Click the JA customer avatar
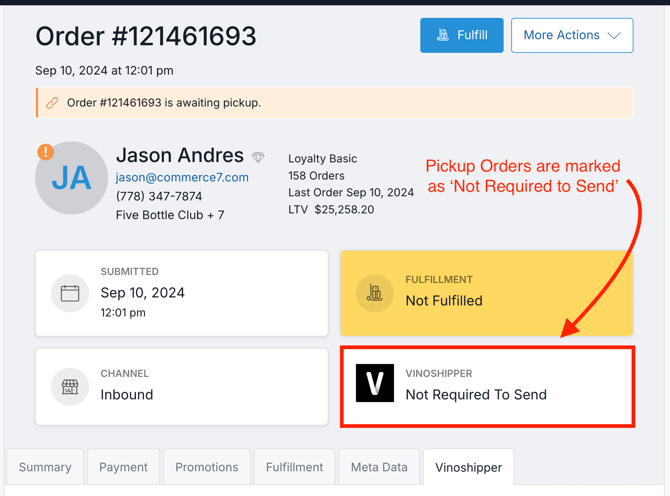 coord(71,178)
